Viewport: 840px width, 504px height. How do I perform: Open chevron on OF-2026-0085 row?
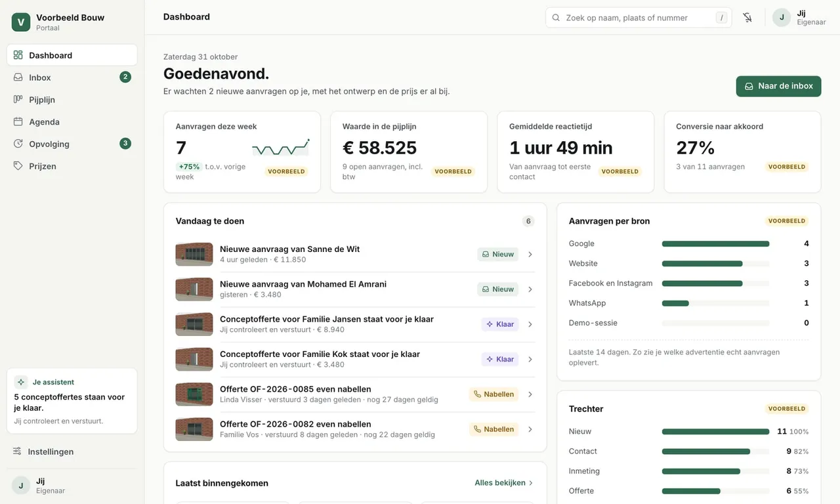[530, 394]
